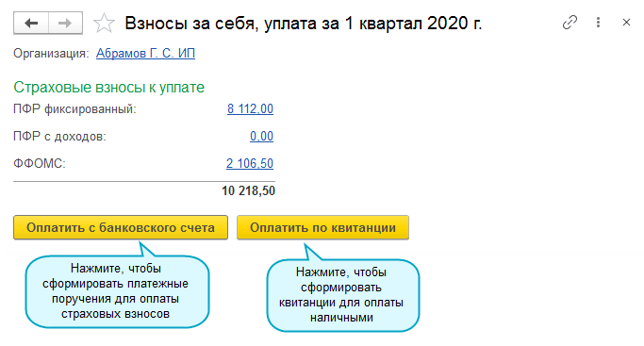The width and height of the screenshot is (644, 346).
Task: Click Оплатить с банковского счета button
Action: click(121, 227)
